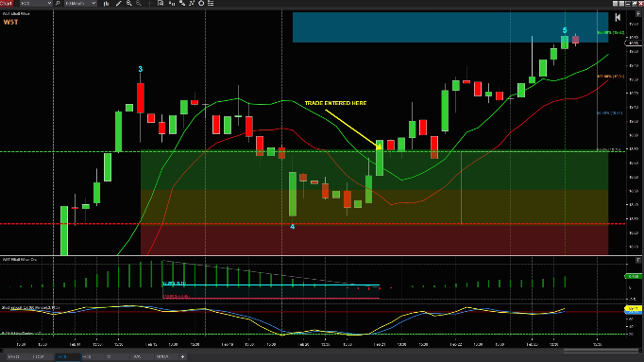The width and height of the screenshot is (644, 362).
Task: Click the instrument search magnifier icon
Action: tap(58, 3)
